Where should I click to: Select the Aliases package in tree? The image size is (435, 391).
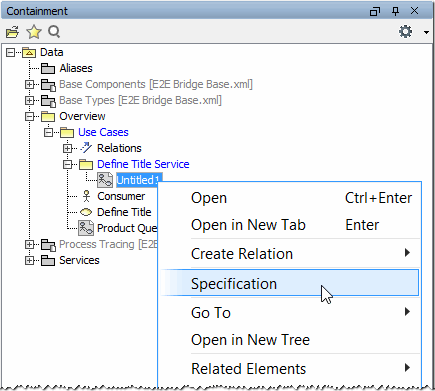pos(76,68)
